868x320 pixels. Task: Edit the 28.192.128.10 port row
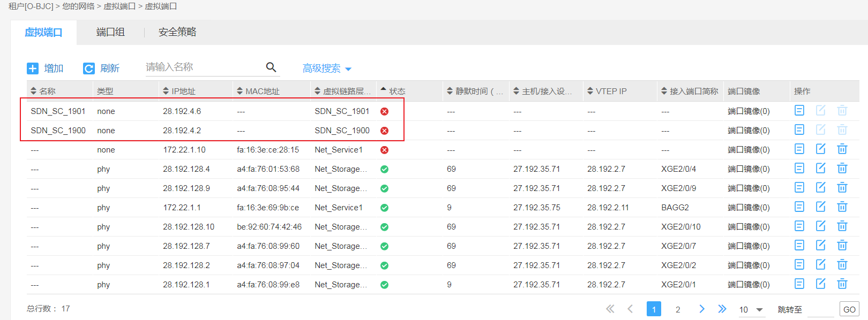[821, 226]
